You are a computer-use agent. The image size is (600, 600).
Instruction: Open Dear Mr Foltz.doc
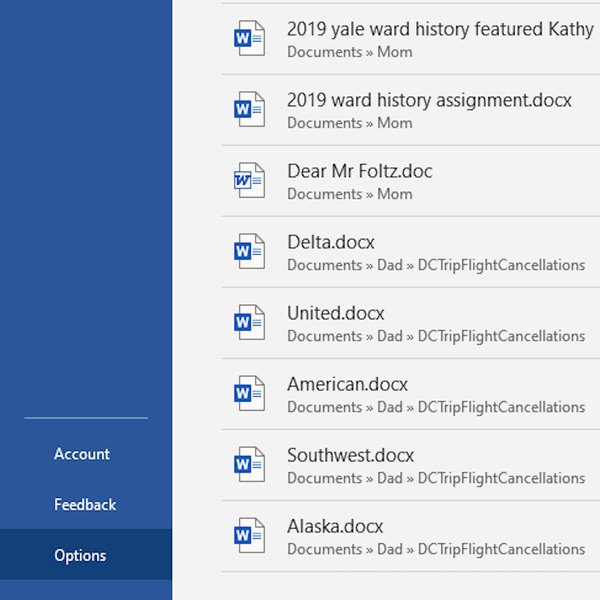coord(360,171)
